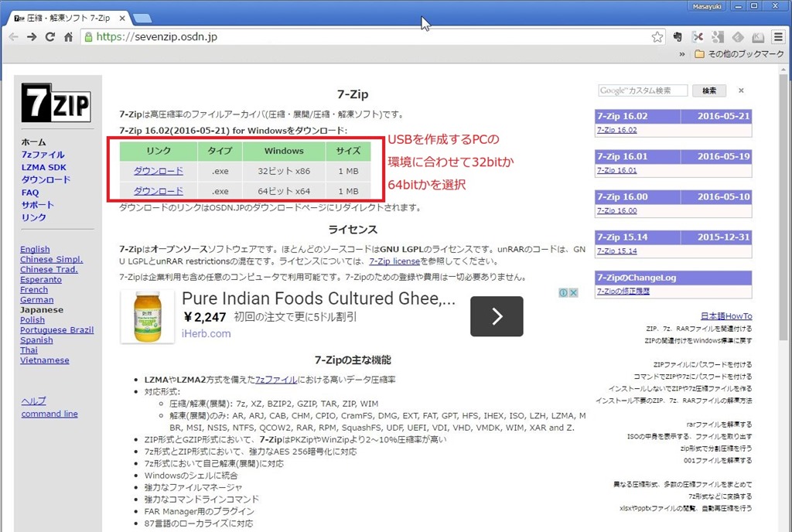
Task: Open the 7-Zip 16.01 news link
Action: (616, 170)
